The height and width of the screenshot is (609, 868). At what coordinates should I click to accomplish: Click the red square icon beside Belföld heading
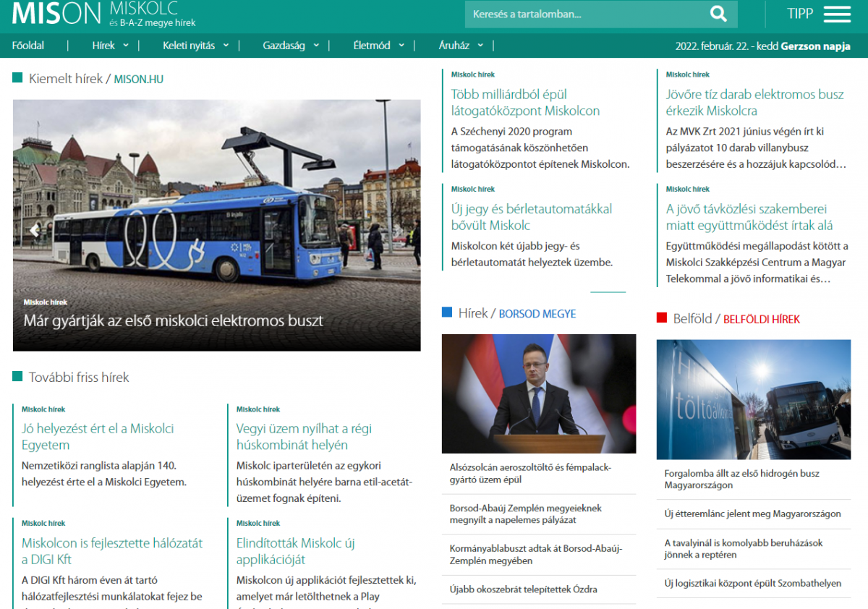point(660,318)
